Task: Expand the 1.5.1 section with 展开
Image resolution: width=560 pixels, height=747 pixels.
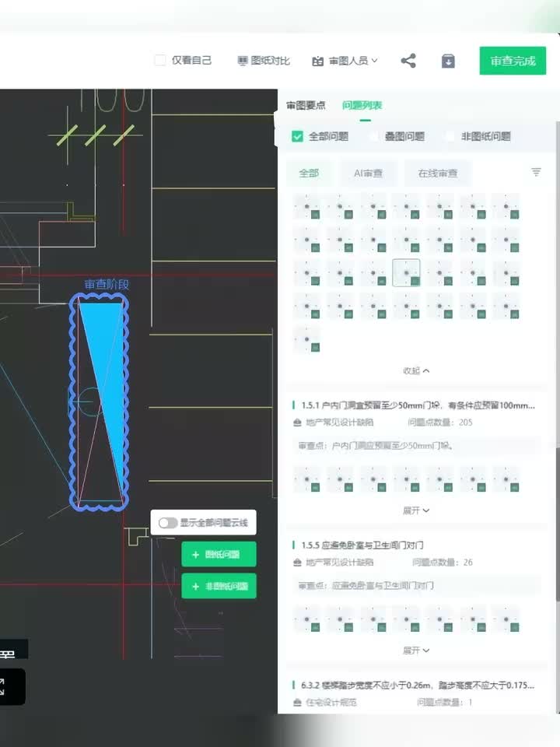Action: (416, 510)
